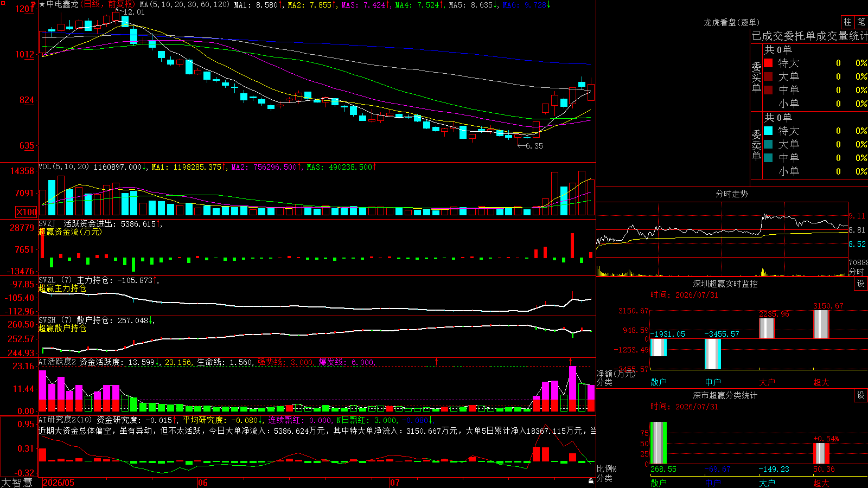Click the 深圳超赢实时监控 panel title
Viewport: 868px width, 488px height.
point(725,284)
